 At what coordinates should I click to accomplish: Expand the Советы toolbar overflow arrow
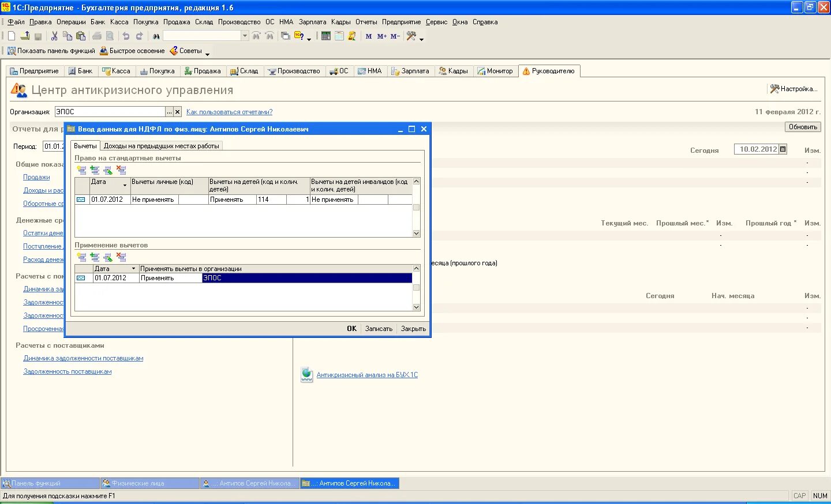207,54
